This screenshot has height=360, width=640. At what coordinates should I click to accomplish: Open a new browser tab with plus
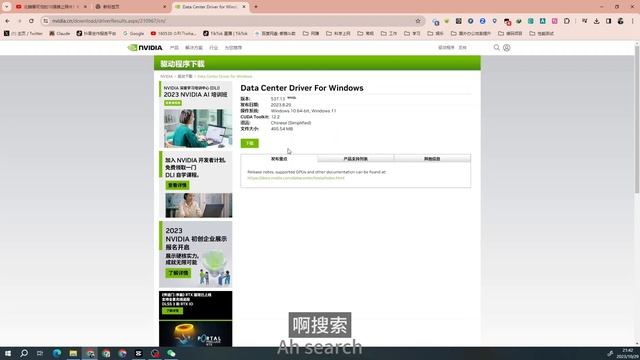pyautogui.click(x=256, y=7)
